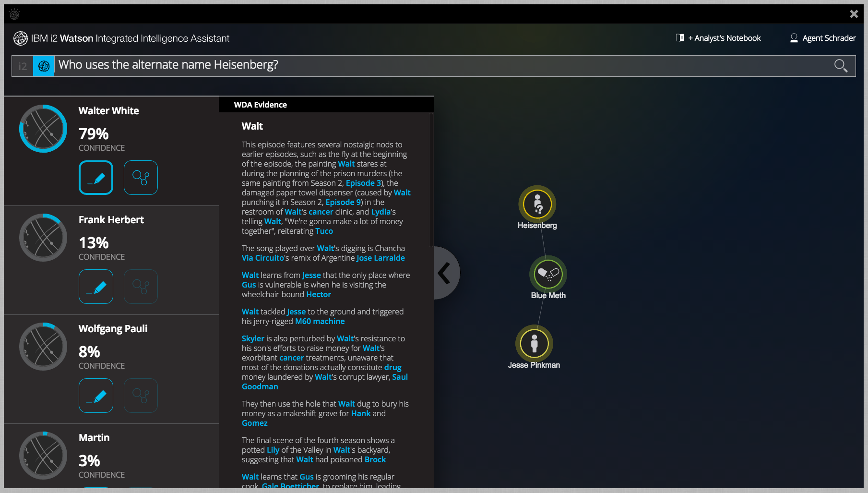Follow the Brock entity link
This screenshot has height=493, width=868.
(375, 459)
